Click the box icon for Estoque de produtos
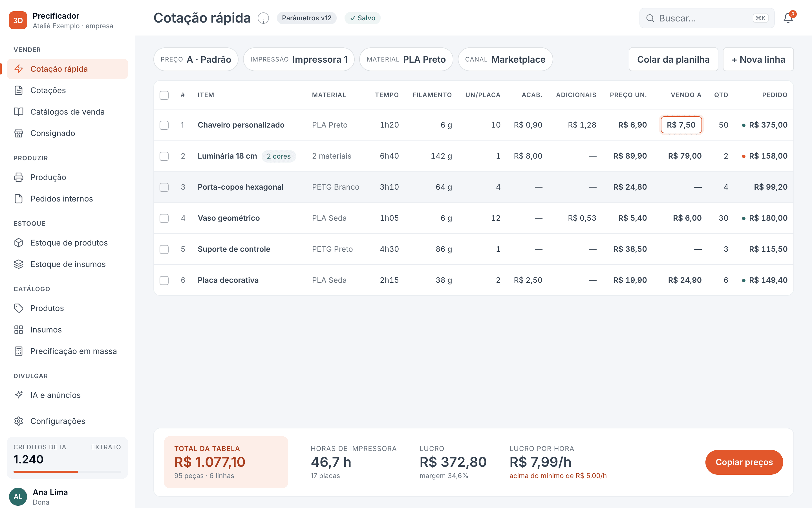 (19, 243)
